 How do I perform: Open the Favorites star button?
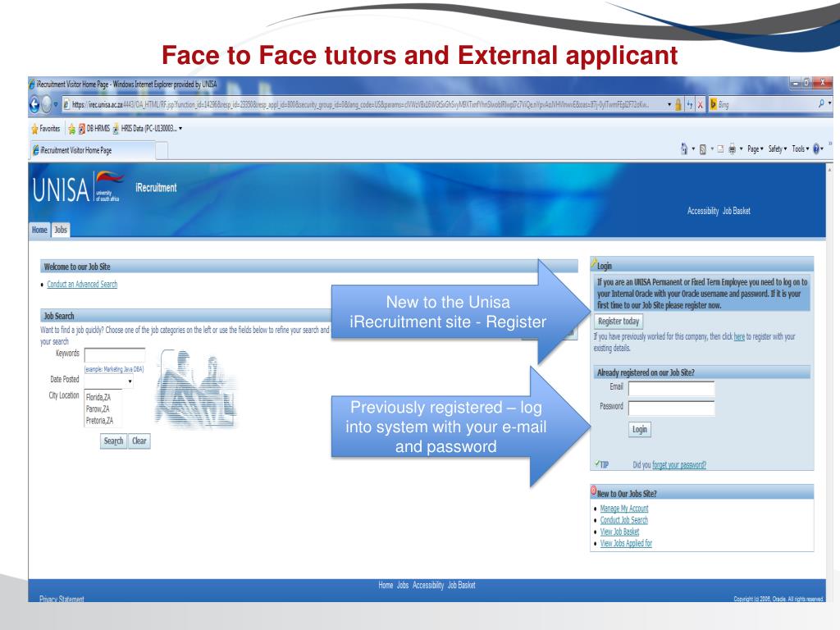tap(46, 129)
